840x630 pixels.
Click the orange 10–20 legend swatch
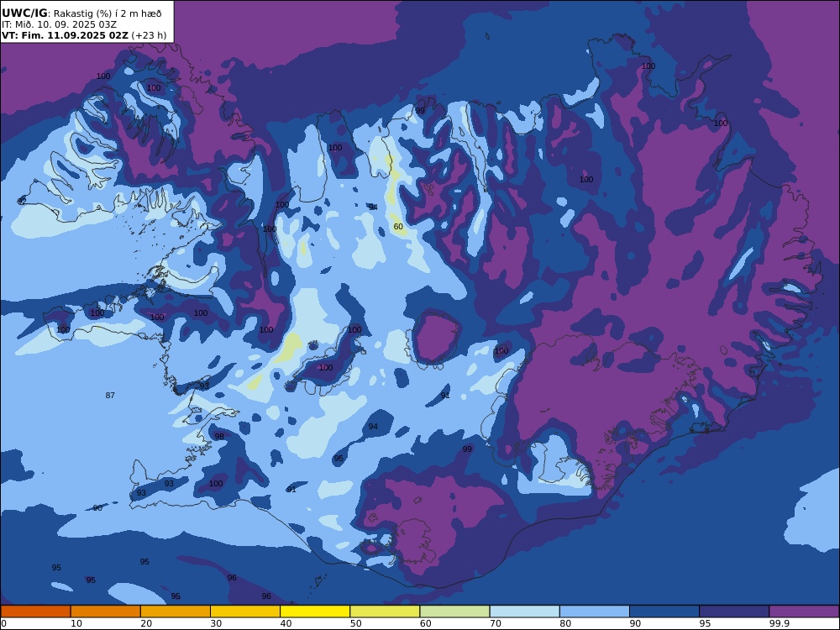tap(106, 612)
